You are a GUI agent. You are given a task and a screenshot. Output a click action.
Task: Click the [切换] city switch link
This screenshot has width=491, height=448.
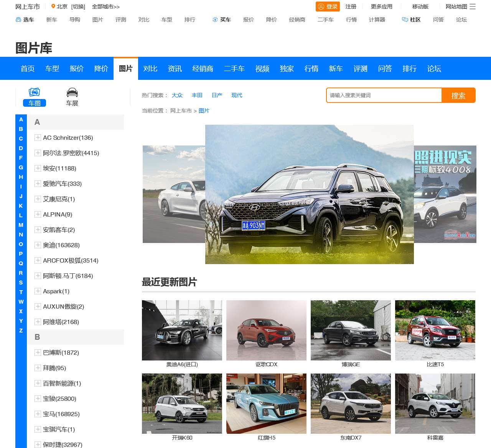click(78, 7)
